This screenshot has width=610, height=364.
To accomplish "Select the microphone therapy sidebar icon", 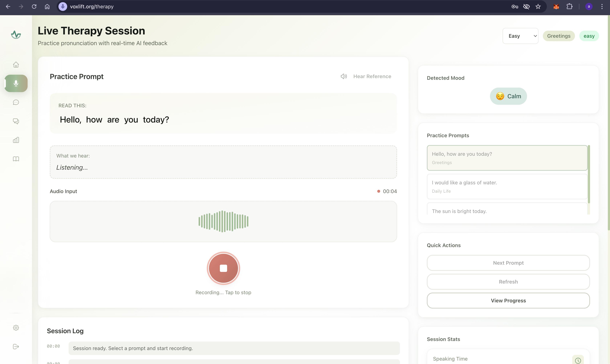I will (x=16, y=83).
